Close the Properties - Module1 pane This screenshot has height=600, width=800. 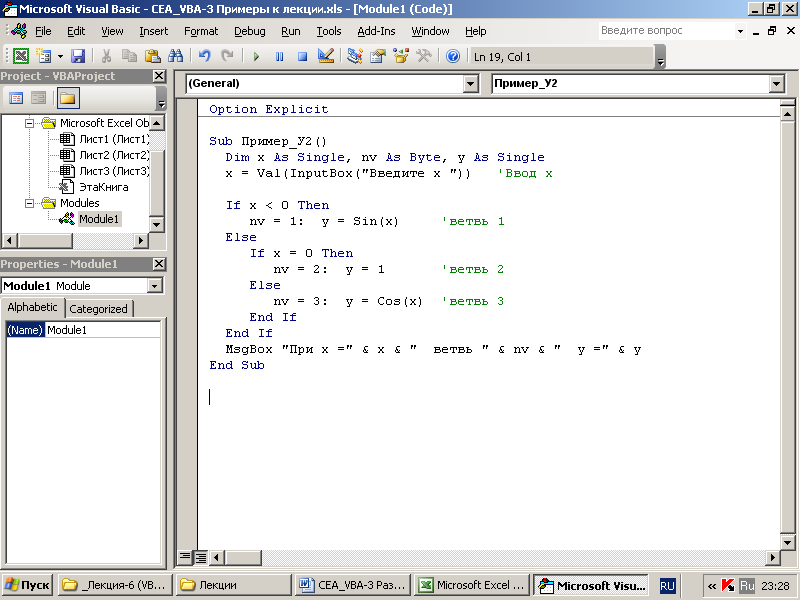[159, 264]
